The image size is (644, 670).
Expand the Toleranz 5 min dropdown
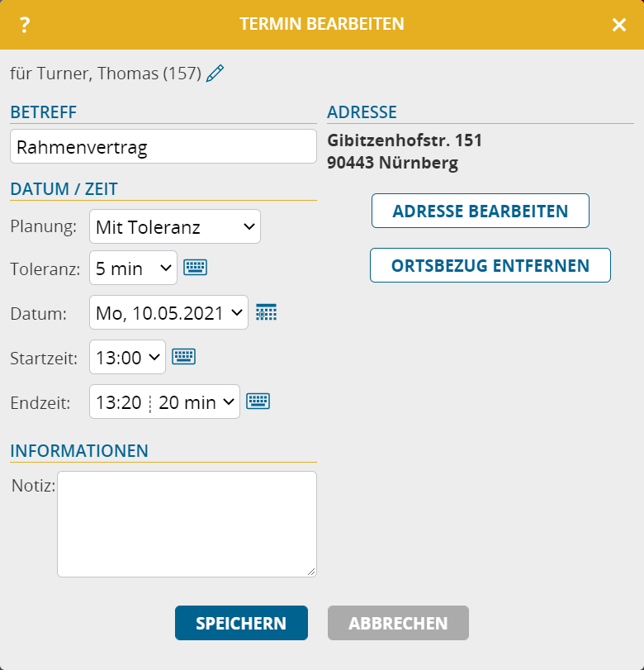tap(133, 268)
